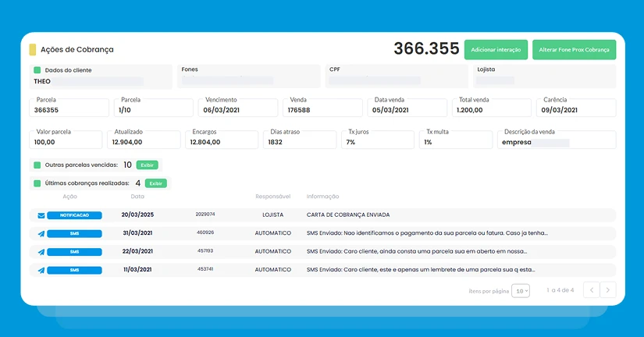The width and height of the screenshot is (644, 337).
Task: Go to previous page arrow in pagination
Action: coord(592,289)
